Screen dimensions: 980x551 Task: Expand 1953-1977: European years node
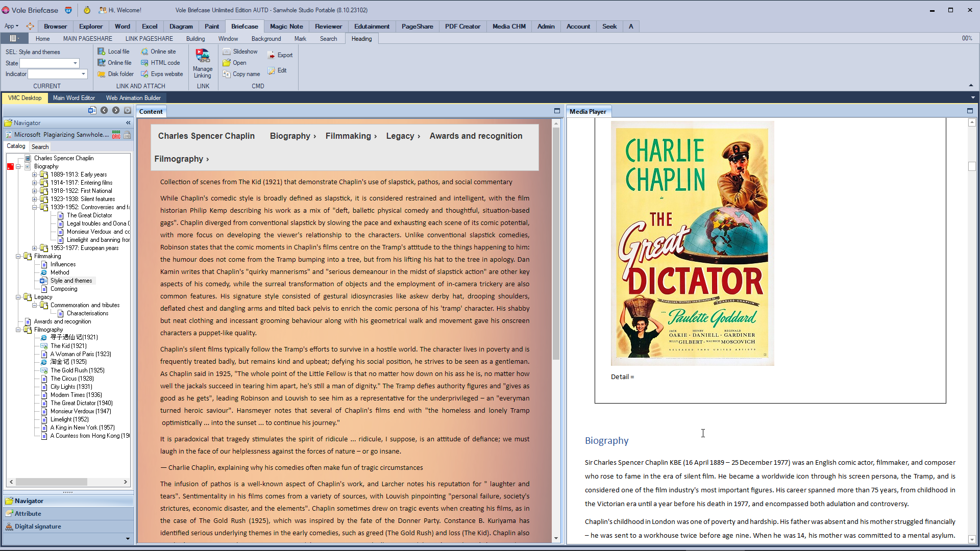pos(34,248)
